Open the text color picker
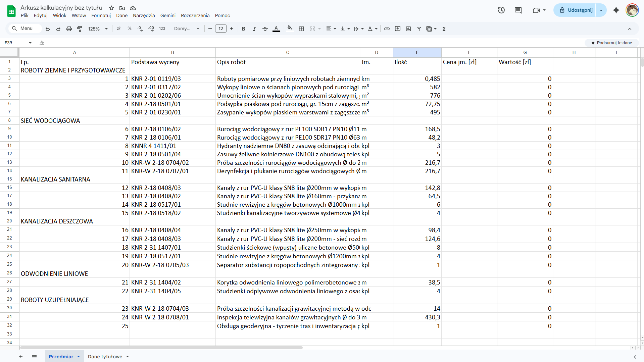Viewport: 644px width, 362px height. coord(276,29)
